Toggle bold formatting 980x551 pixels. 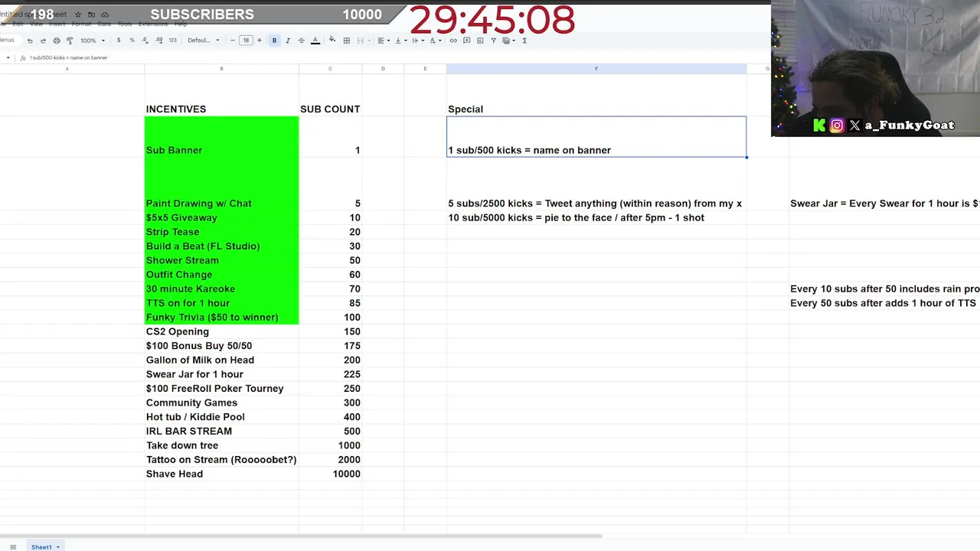(274, 41)
